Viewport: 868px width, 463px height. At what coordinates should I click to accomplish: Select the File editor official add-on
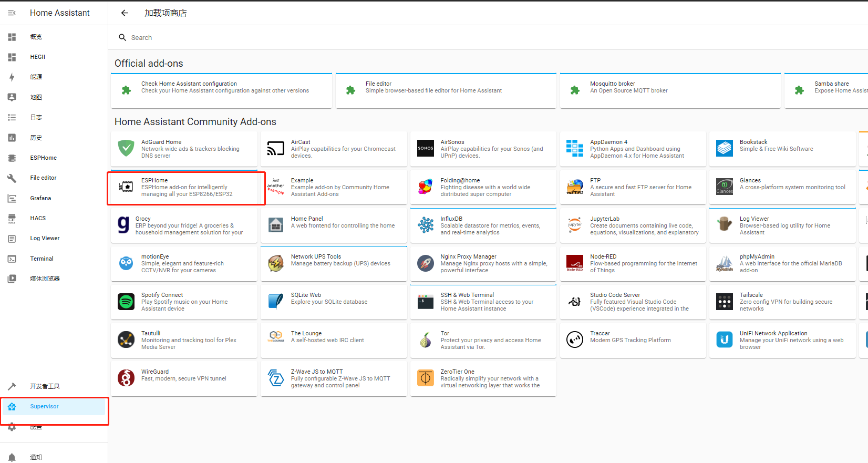point(446,90)
